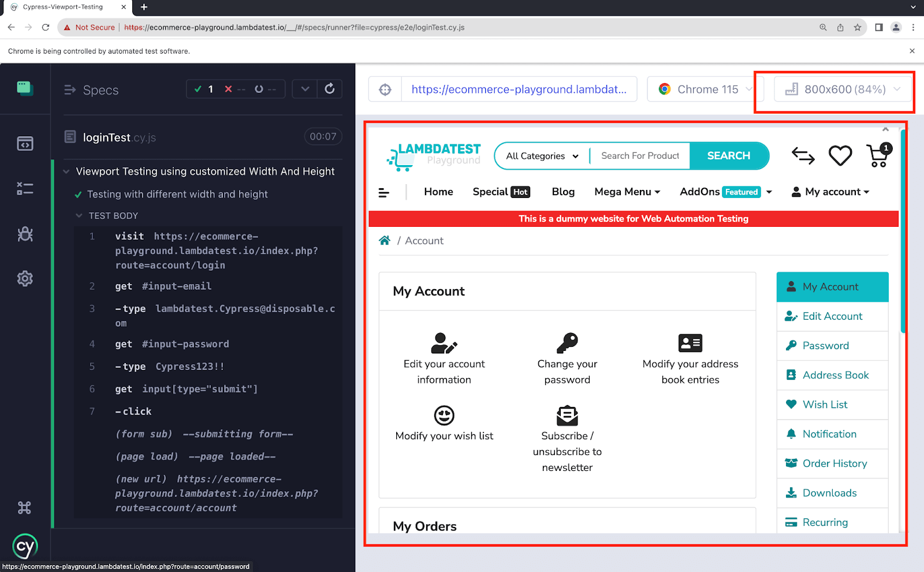Open the Cypress Debug bug icon in sidebar
This screenshot has height=572, width=924.
(25, 234)
